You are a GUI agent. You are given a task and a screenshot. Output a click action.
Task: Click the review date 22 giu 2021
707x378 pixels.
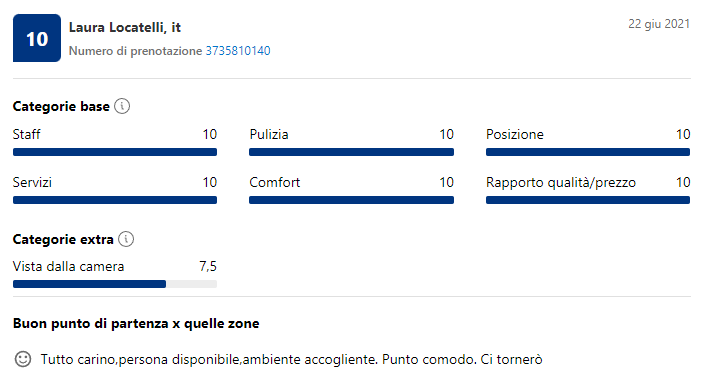coord(659,24)
